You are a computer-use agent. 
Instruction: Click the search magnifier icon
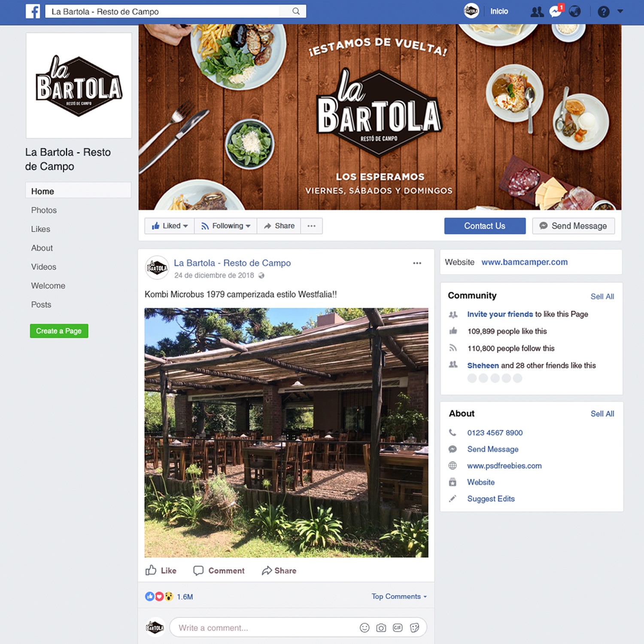(x=296, y=11)
